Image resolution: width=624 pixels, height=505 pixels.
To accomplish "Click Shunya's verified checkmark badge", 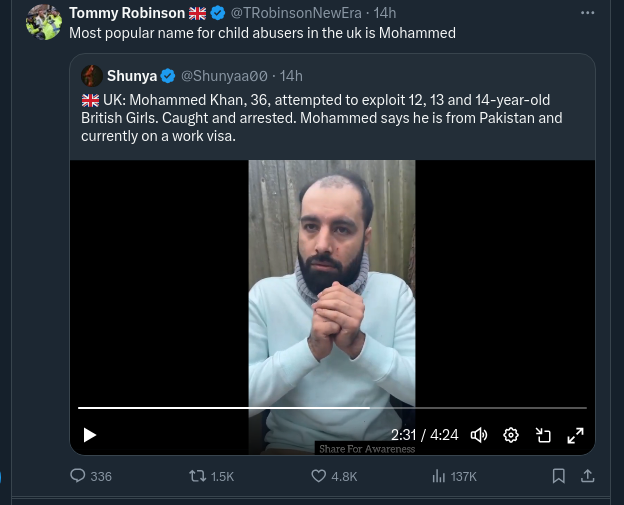I will point(168,76).
